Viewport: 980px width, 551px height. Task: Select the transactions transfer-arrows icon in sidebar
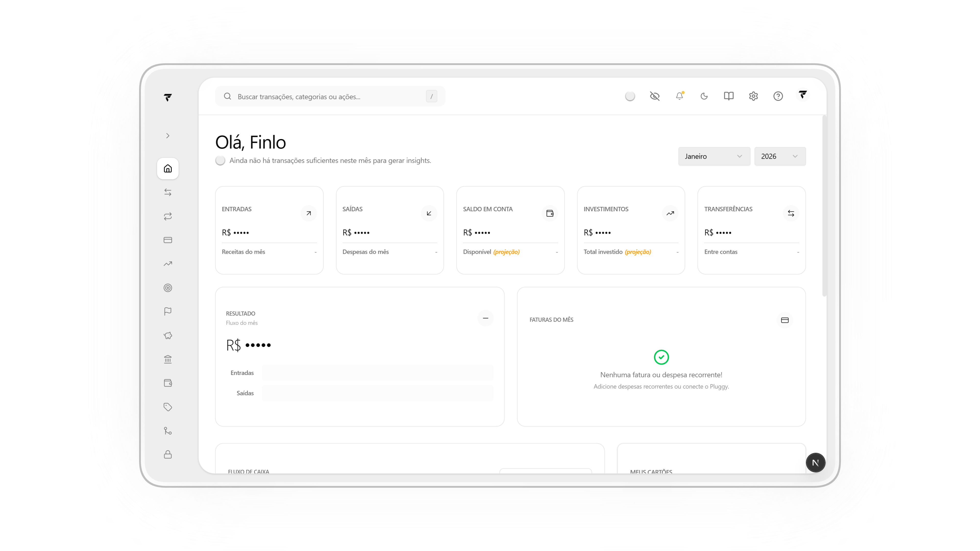pyautogui.click(x=168, y=192)
